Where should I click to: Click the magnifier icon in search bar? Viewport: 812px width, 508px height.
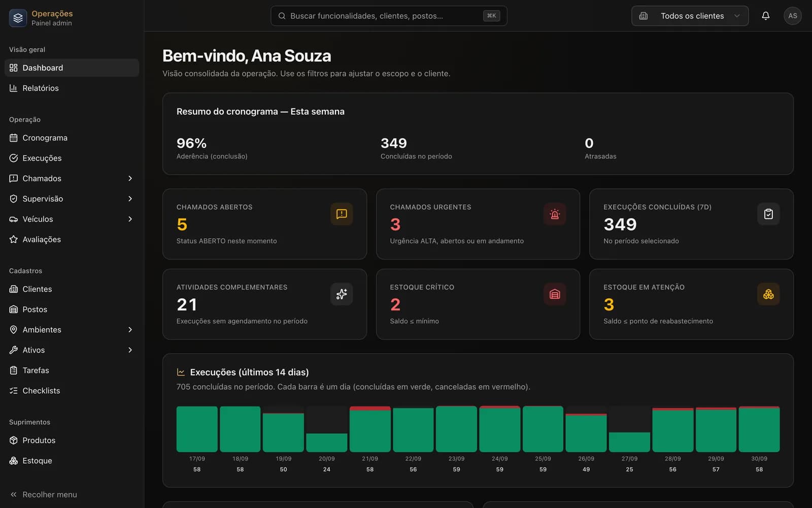click(282, 16)
